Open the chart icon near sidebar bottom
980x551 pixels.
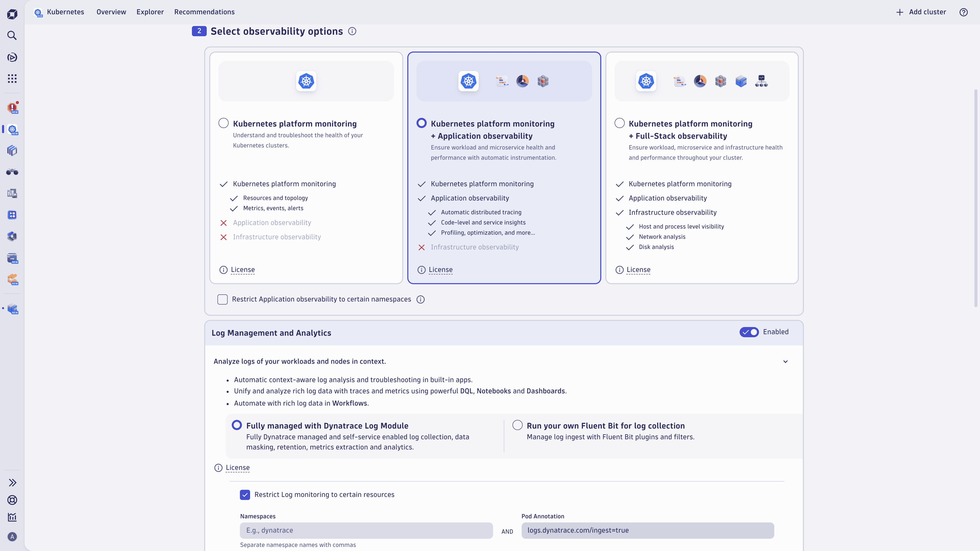[12, 517]
